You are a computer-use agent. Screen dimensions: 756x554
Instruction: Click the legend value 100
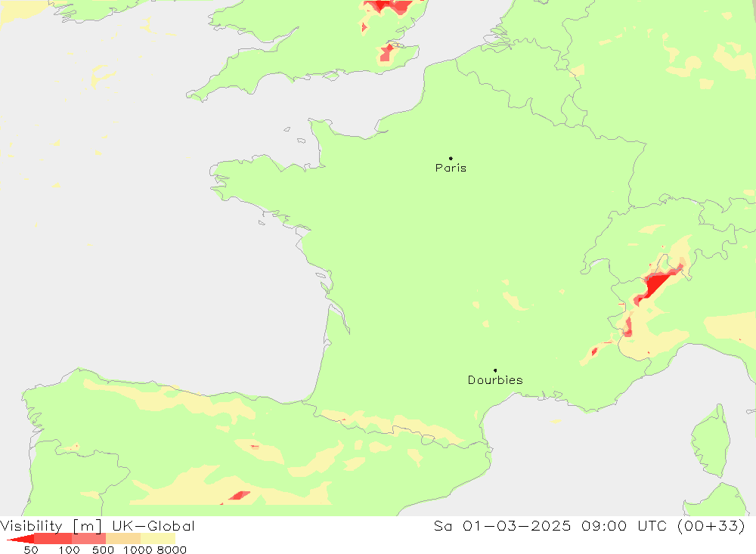[x=69, y=549]
